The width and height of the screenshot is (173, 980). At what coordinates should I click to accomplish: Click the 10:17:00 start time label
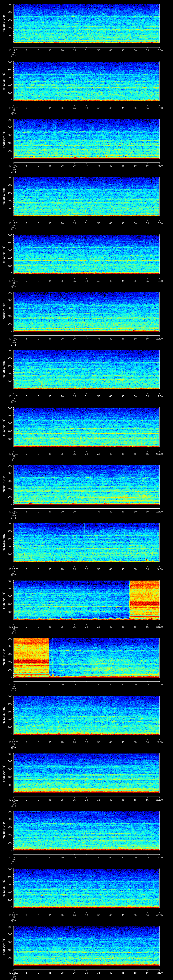tap(13, 223)
